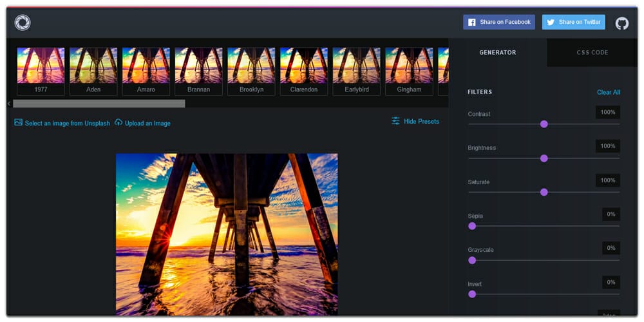This screenshot has height=322, width=644.
Task: Apply the Brannan preset
Action: click(198, 71)
